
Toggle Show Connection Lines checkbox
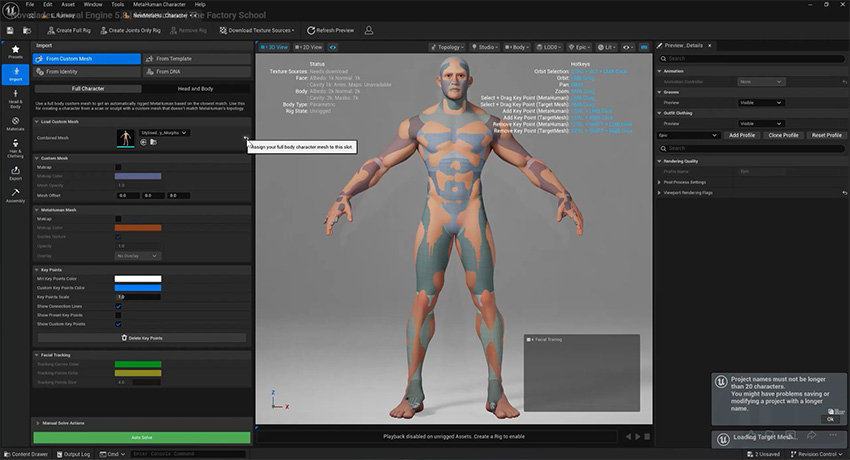click(118, 306)
